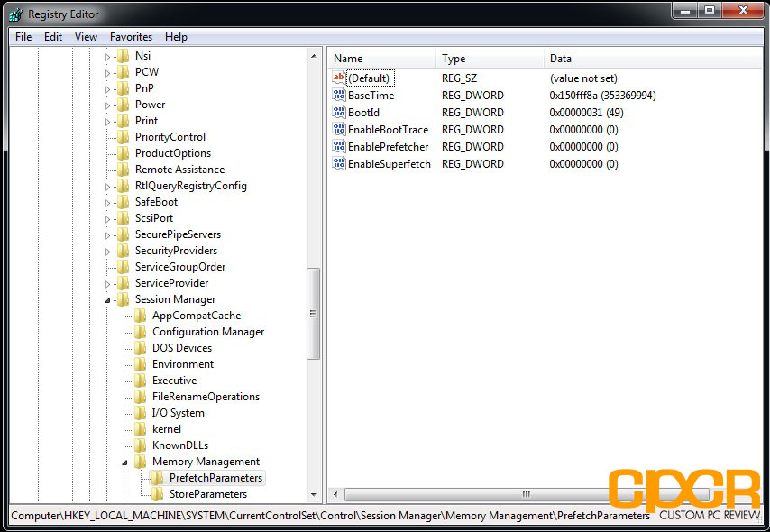
Task: Click the horizontal scrollbar left arrow
Action: click(336, 494)
